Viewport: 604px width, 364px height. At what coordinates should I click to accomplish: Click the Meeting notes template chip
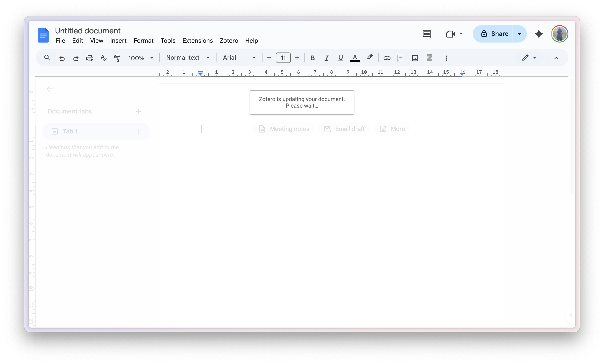(x=284, y=129)
